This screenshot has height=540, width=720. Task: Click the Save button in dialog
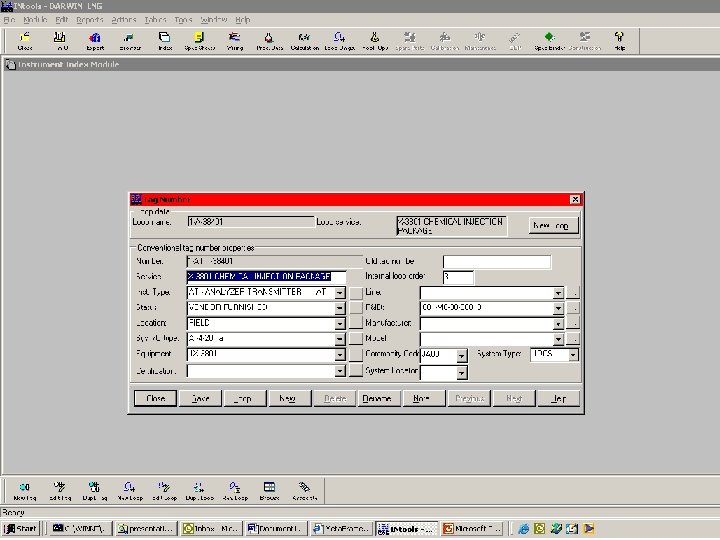coord(200,398)
